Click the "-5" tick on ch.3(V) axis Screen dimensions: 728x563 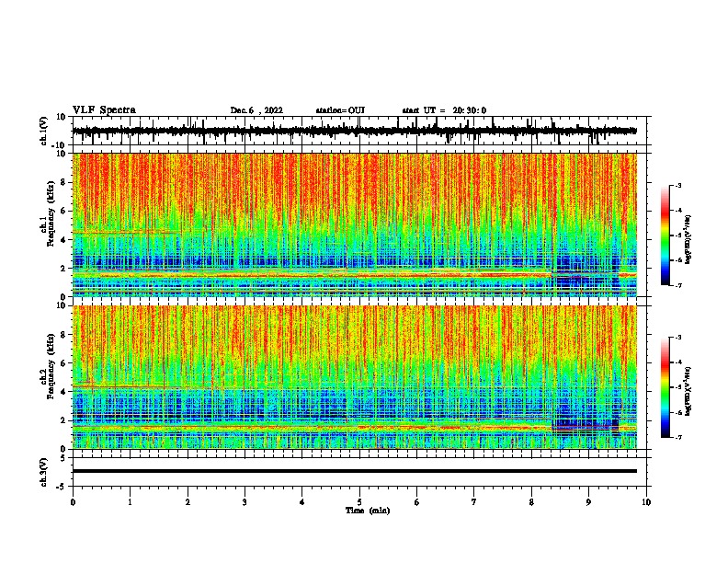click(63, 487)
